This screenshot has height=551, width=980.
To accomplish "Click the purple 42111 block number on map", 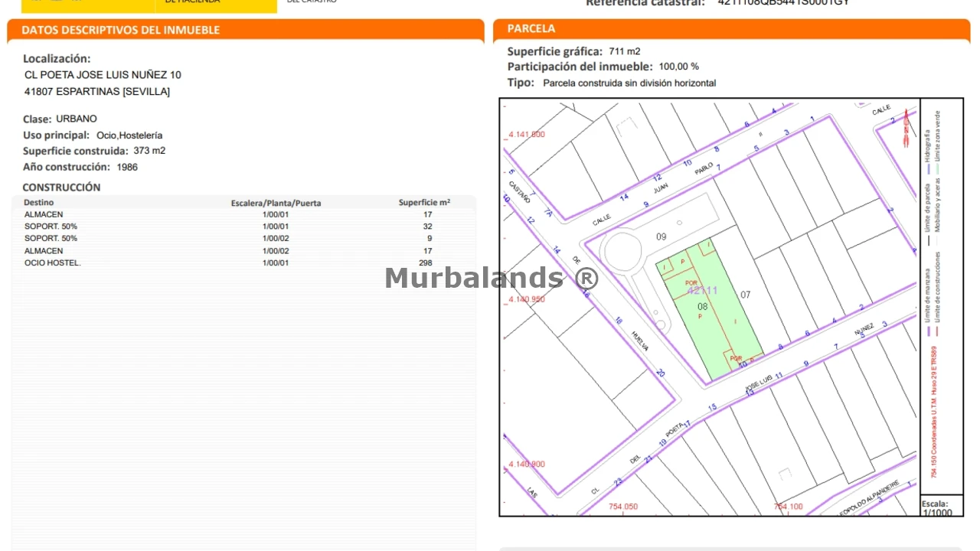I will [702, 291].
